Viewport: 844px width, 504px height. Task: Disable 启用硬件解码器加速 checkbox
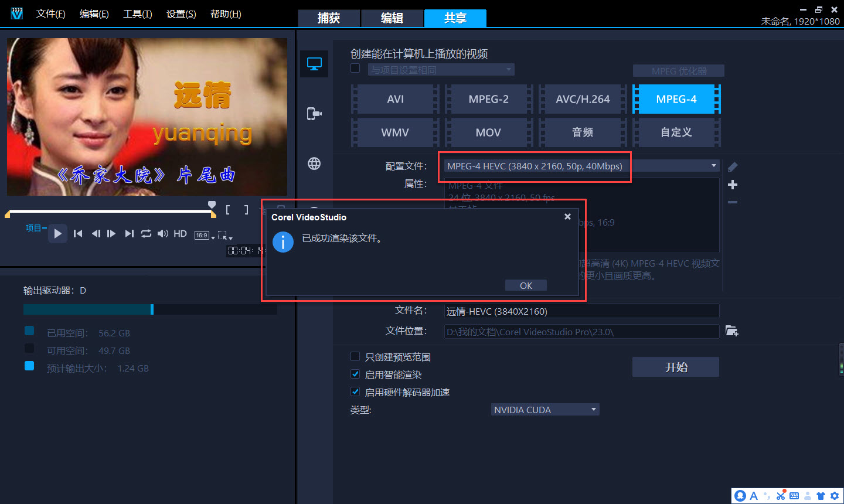click(x=355, y=391)
